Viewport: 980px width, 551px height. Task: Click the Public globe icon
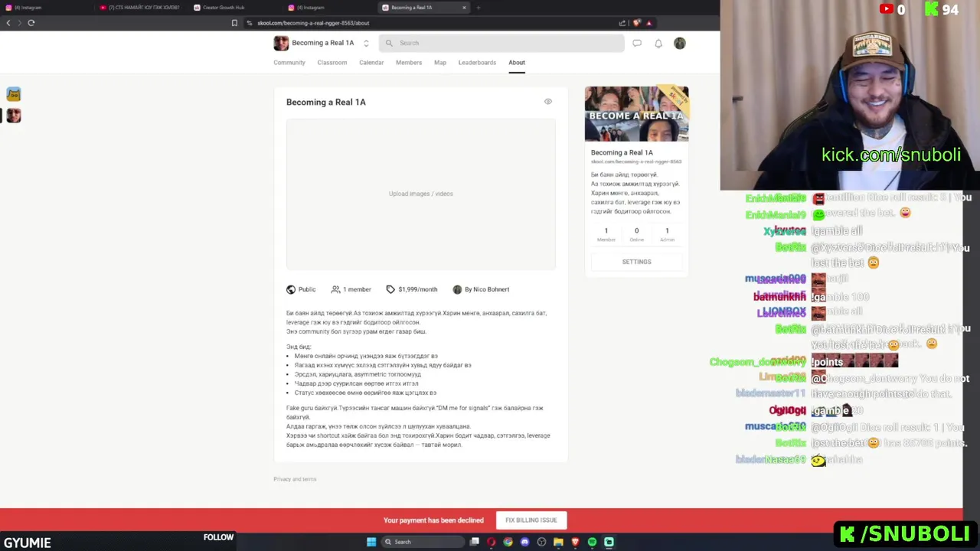pyautogui.click(x=291, y=289)
